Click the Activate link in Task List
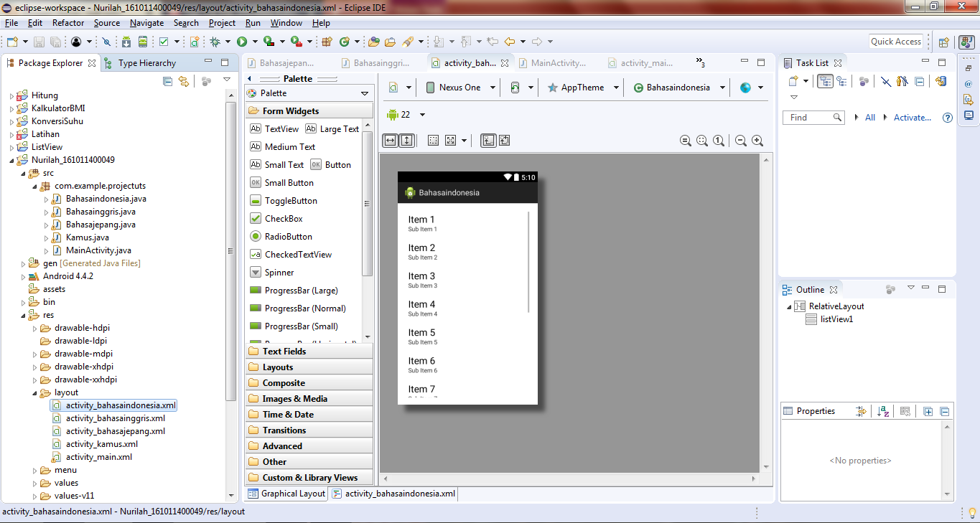 click(913, 117)
